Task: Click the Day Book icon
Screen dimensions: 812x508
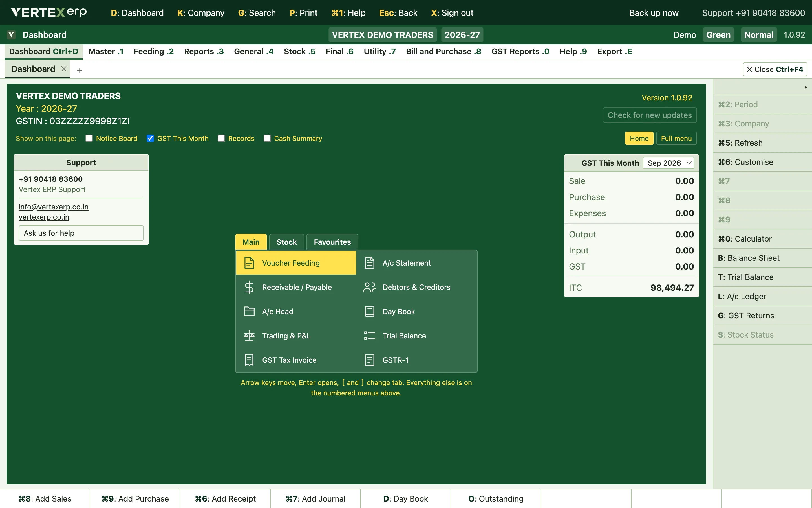Action: pos(369,312)
